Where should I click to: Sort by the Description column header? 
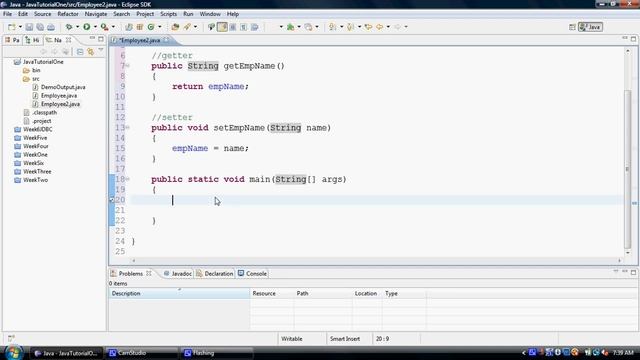click(x=179, y=293)
